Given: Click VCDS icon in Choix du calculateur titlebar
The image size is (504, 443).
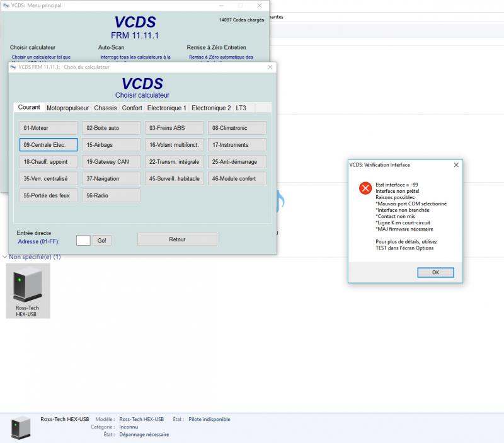Looking at the screenshot, I should point(13,67).
